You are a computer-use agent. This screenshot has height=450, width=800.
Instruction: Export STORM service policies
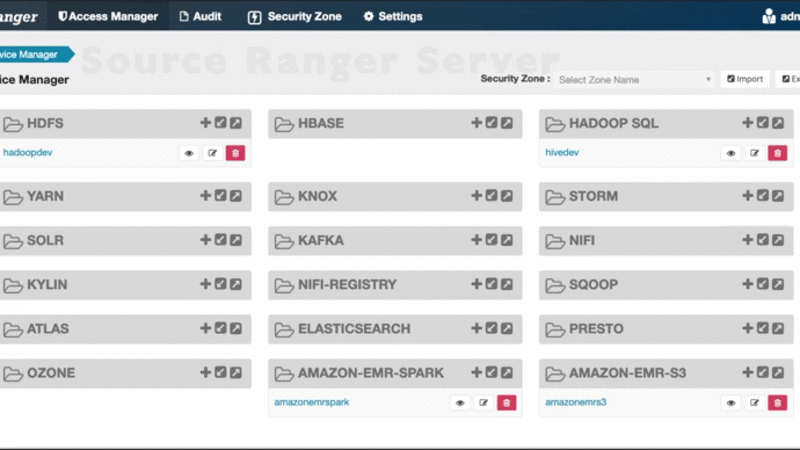point(778,196)
